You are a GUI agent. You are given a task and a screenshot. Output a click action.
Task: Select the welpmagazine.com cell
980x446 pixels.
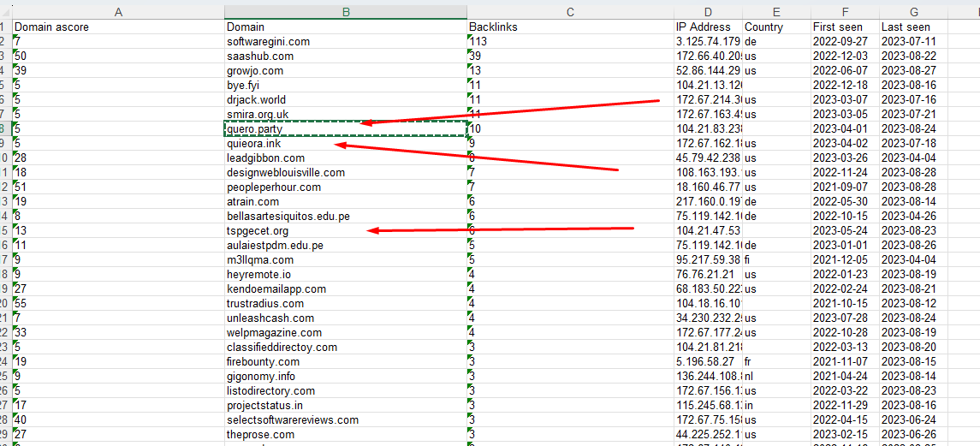[346, 332]
